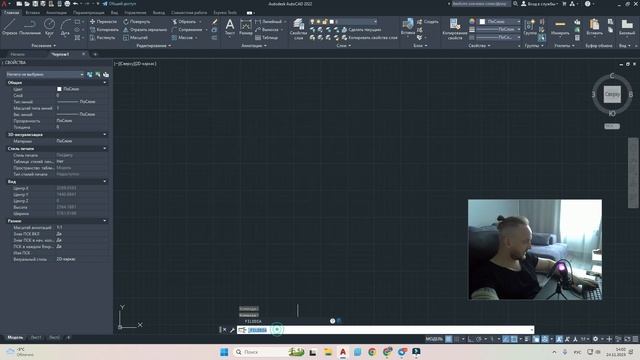Open Свойства слоя (Layer Properties)
The image size is (640, 360).
298,29
